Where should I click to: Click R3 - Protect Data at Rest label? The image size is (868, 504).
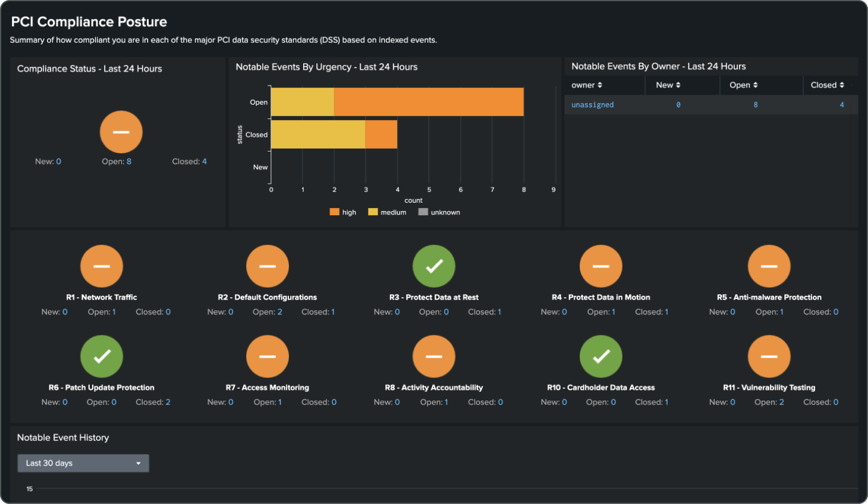coord(434,297)
